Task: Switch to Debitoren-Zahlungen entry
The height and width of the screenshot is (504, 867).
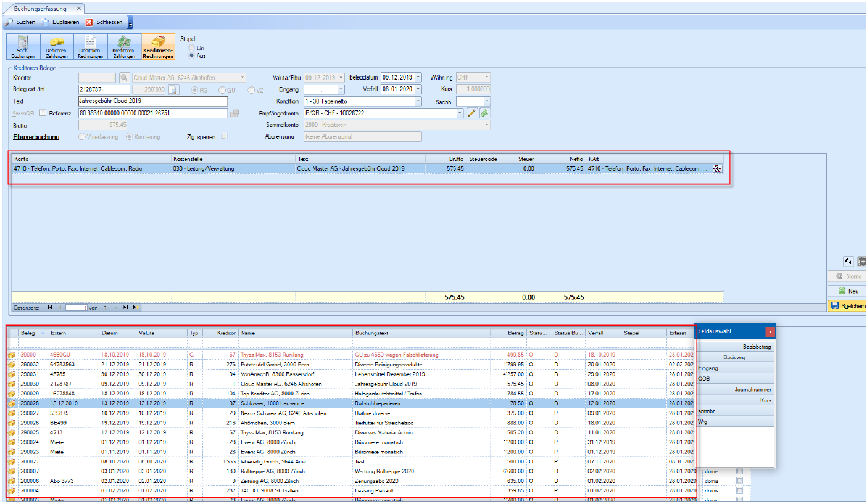Action: point(56,47)
